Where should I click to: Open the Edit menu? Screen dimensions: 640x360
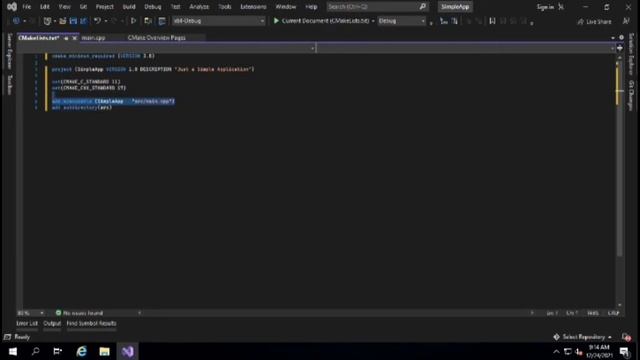tap(44, 7)
